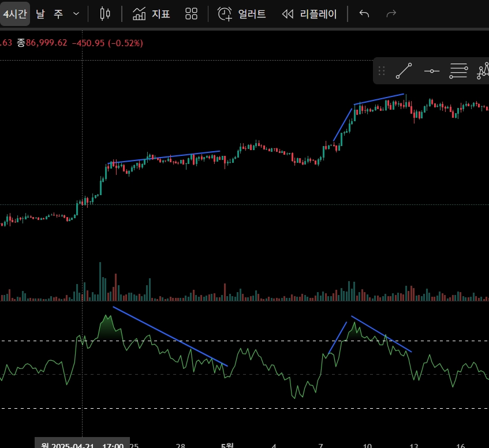The width and height of the screenshot is (489, 448).
Task: Open the candlestick chart type selector
Action: 104,14
